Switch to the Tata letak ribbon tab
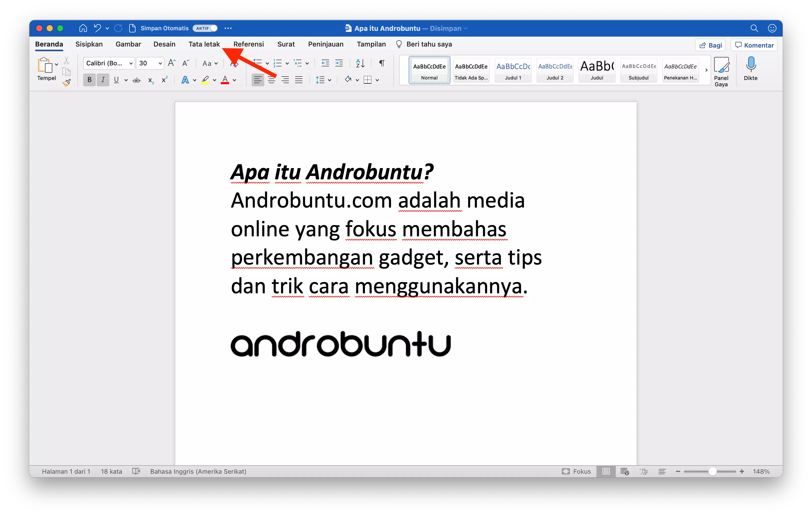 tap(204, 44)
